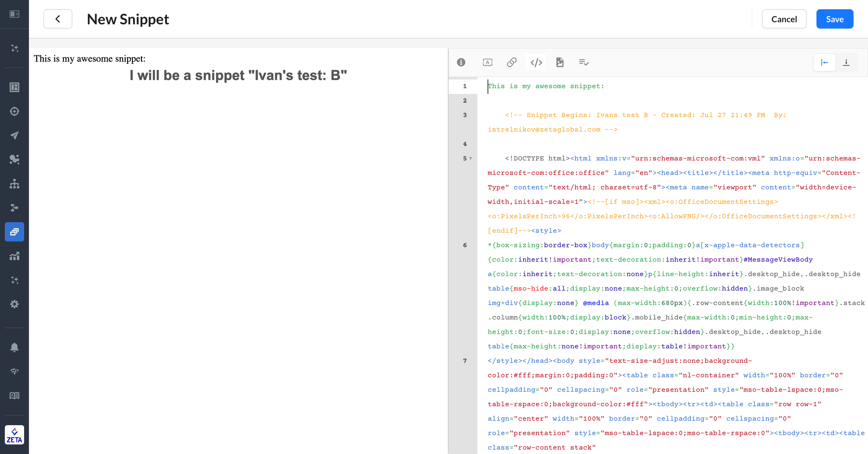The image size is (868, 454).
Task: Open the notifications bell in sidebar
Action: (x=14, y=347)
